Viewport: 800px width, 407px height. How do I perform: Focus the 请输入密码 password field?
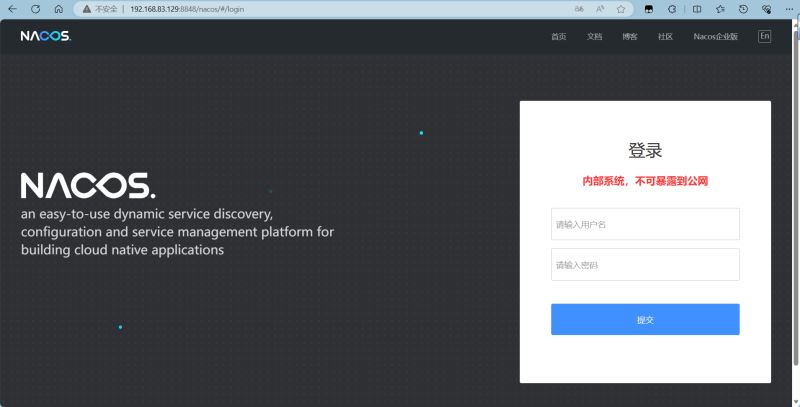point(645,264)
